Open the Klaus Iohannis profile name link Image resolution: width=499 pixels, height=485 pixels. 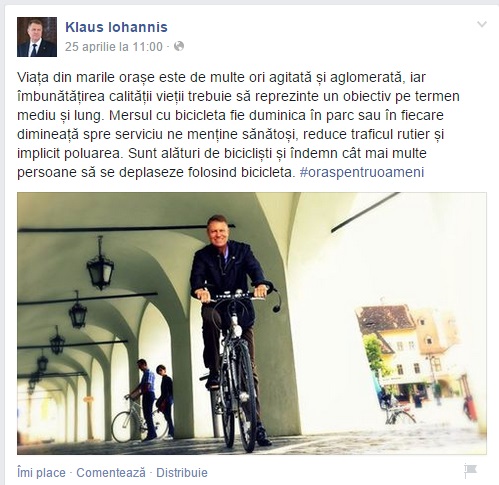click(116, 27)
